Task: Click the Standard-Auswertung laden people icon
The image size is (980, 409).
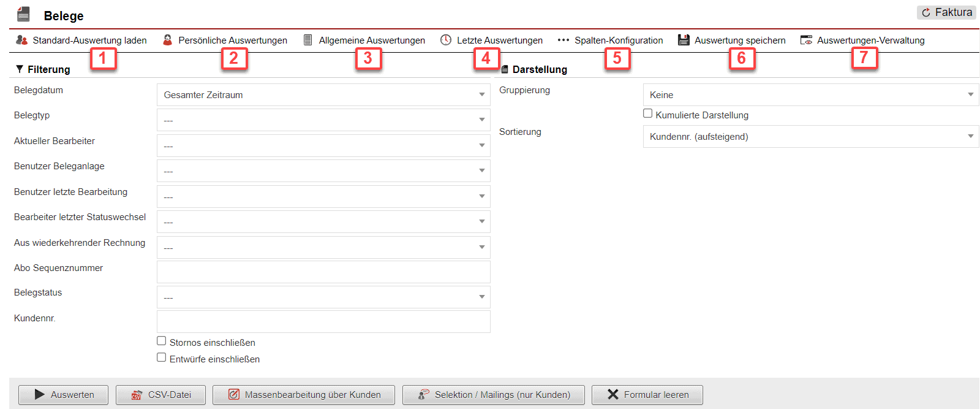Action: [22, 40]
